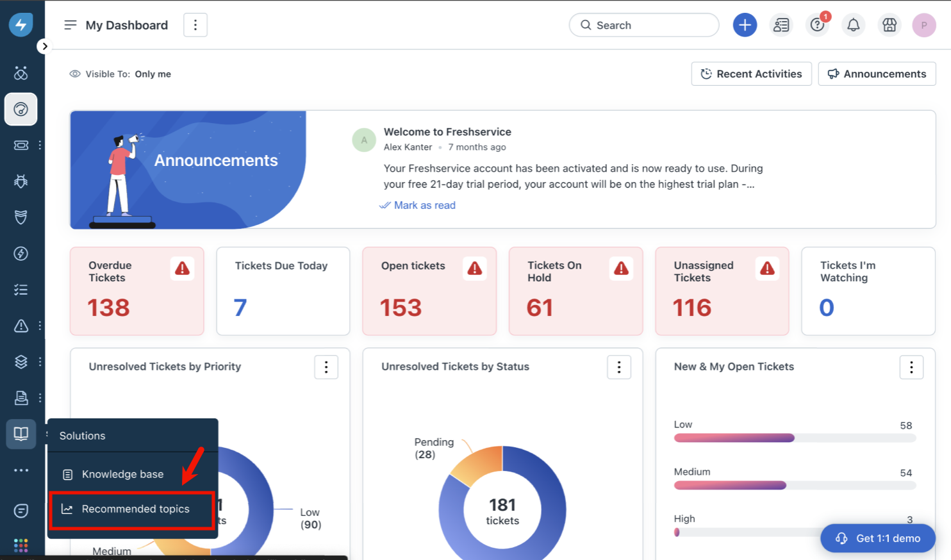Open the chat message icon in sidebar

tap(21, 511)
